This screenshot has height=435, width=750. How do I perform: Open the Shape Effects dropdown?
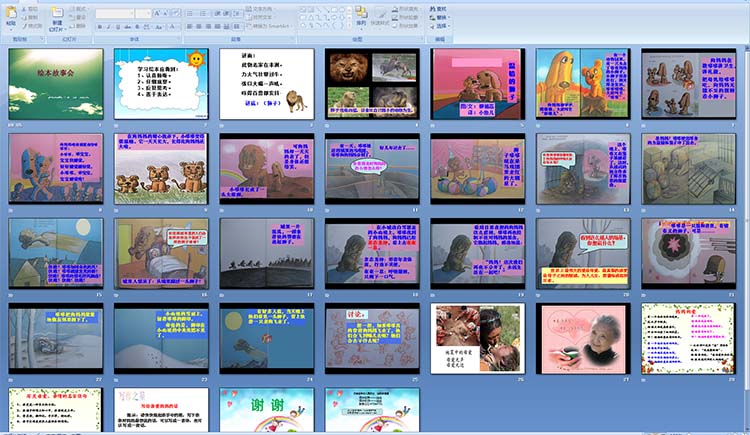point(406,26)
